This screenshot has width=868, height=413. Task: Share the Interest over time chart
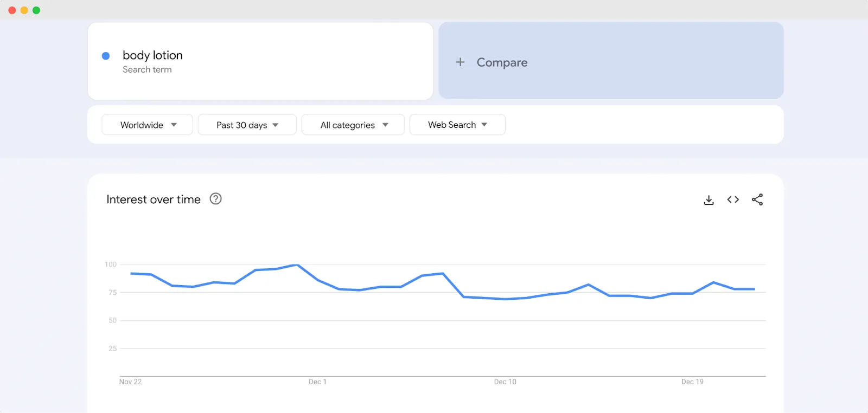coord(757,199)
